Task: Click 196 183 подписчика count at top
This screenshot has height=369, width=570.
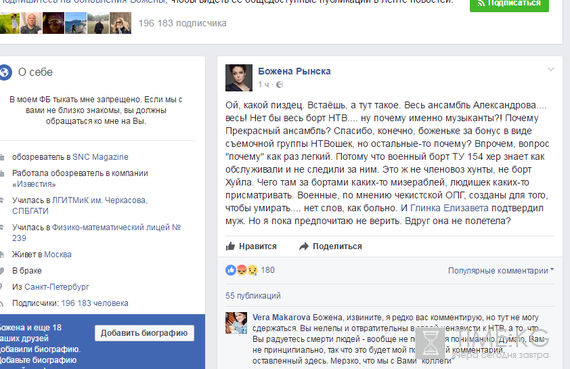Action: coord(182,23)
